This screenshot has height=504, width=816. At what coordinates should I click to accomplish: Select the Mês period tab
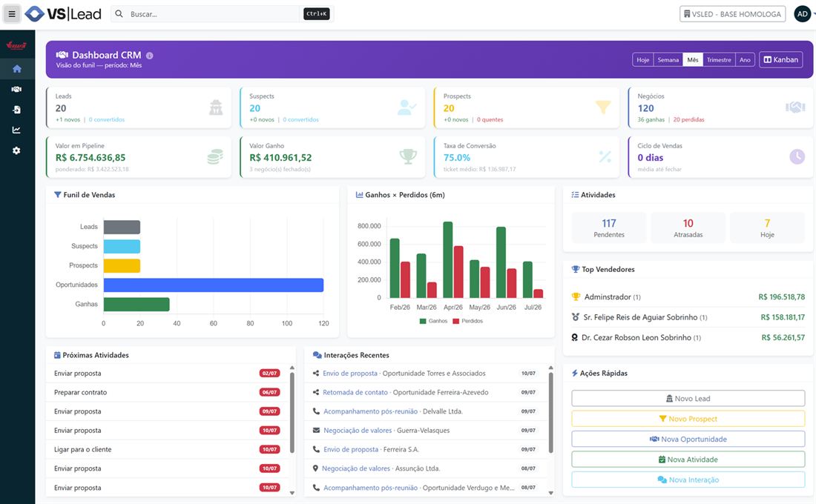693,60
